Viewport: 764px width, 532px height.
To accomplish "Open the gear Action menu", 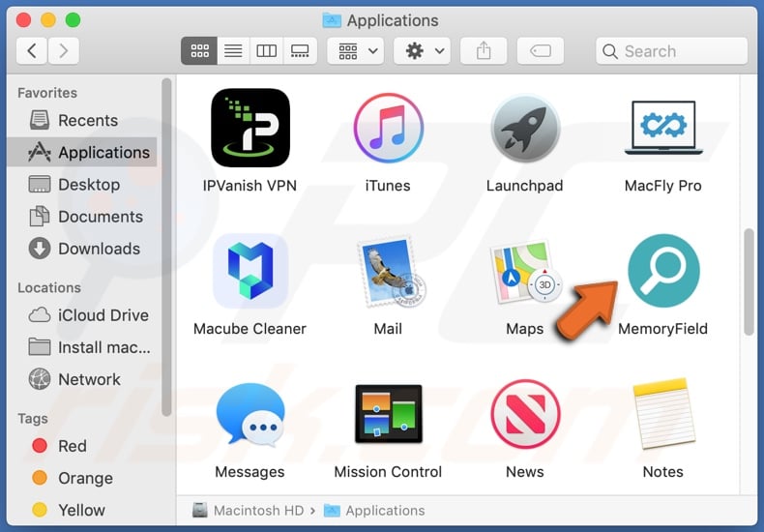I will (422, 50).
